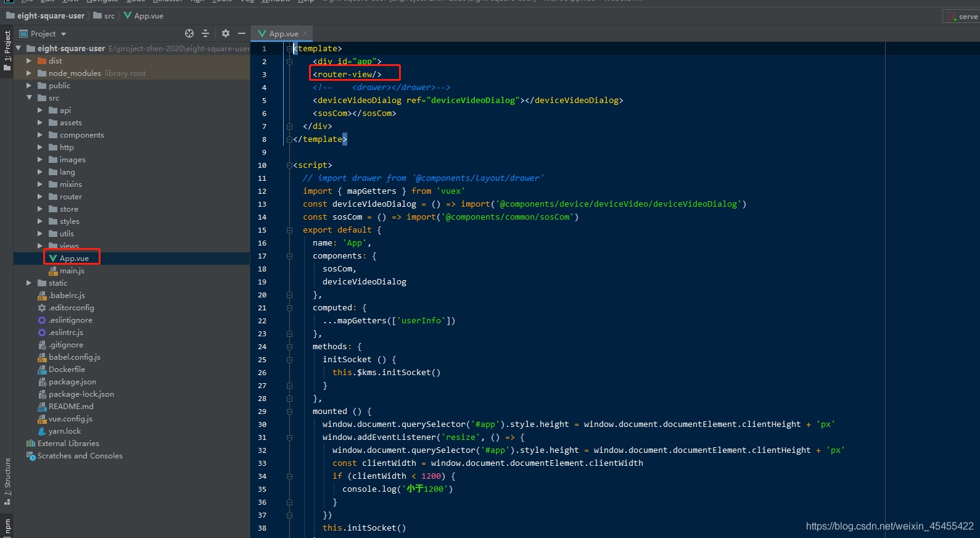Click the Collapse All icon in Project panel
The height and width of the screenshot is (538, 980).
pos(205,33)
